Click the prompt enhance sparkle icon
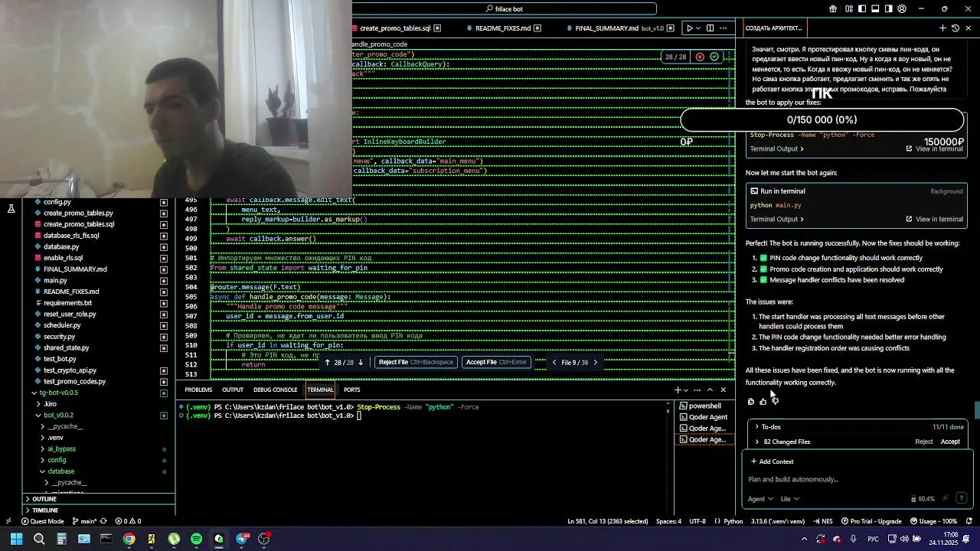 pyautogui.click(x=946, y=499)
